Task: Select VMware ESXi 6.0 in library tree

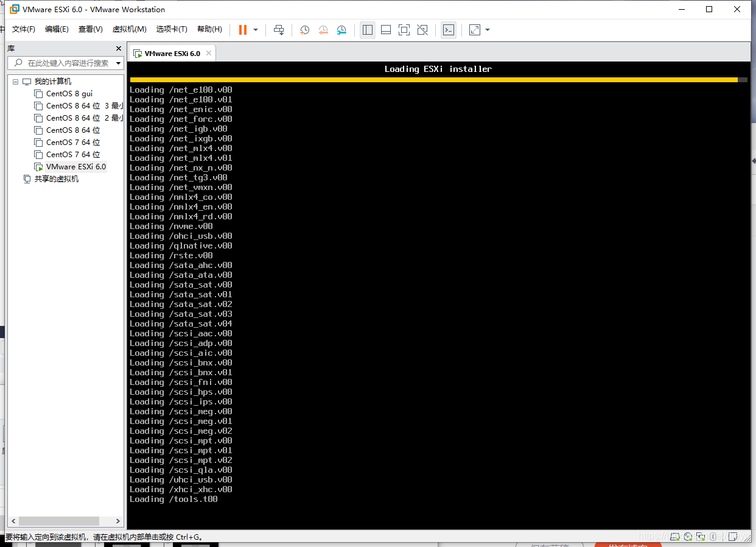Action: click(x=76, y=167)
